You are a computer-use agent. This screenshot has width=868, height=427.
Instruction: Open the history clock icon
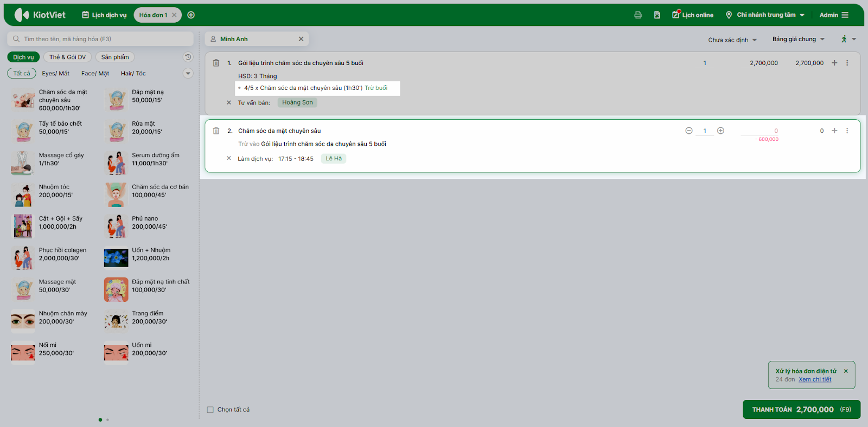point(188,57)
